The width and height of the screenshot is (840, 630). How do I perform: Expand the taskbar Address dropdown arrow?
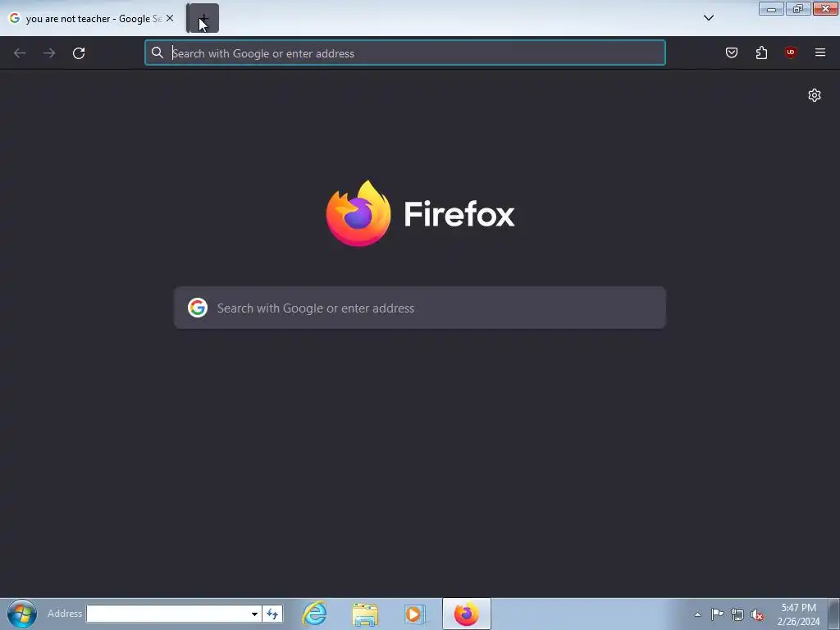(x=254, y=614)
